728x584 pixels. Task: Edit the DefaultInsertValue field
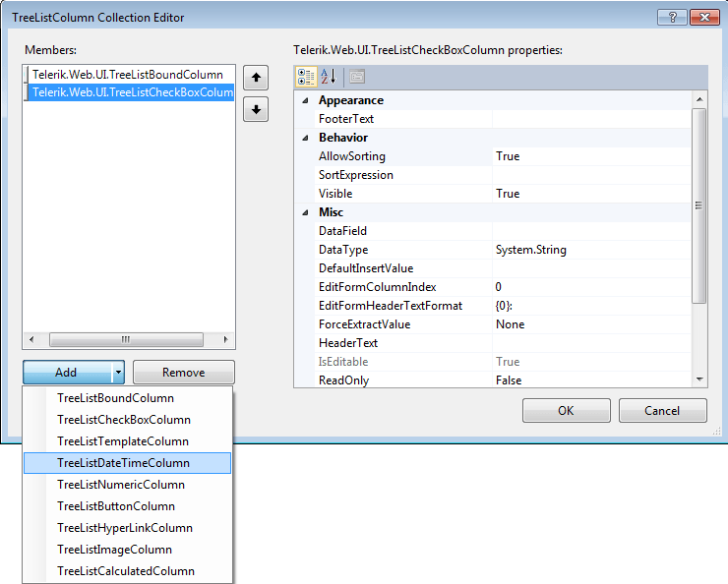click(591, 268)
